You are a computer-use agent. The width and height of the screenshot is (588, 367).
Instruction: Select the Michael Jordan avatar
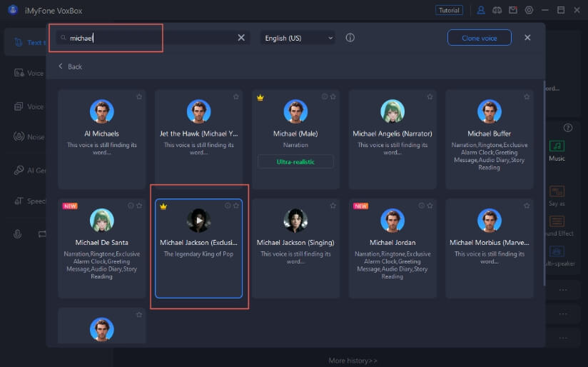click(x=392, y=221)
